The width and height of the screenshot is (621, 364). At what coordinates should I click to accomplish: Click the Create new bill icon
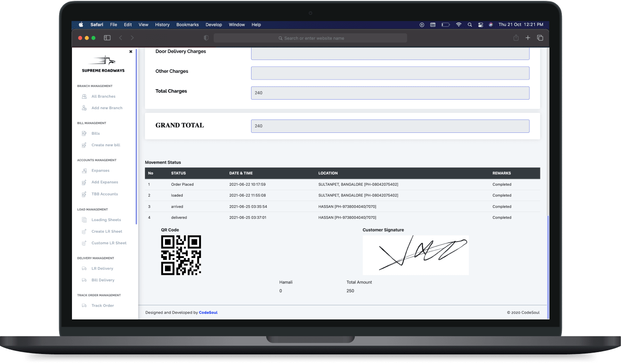[84, 145]
